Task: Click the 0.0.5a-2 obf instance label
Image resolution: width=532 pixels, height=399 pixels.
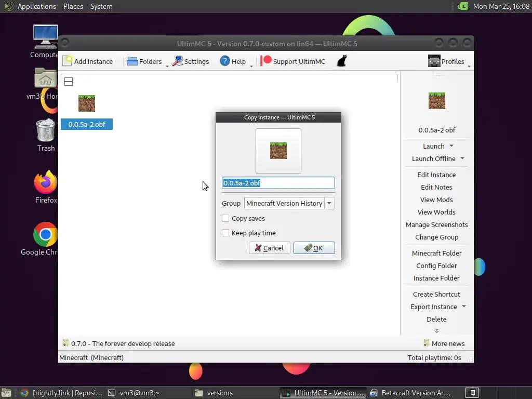Action: (x=87, y=125)
